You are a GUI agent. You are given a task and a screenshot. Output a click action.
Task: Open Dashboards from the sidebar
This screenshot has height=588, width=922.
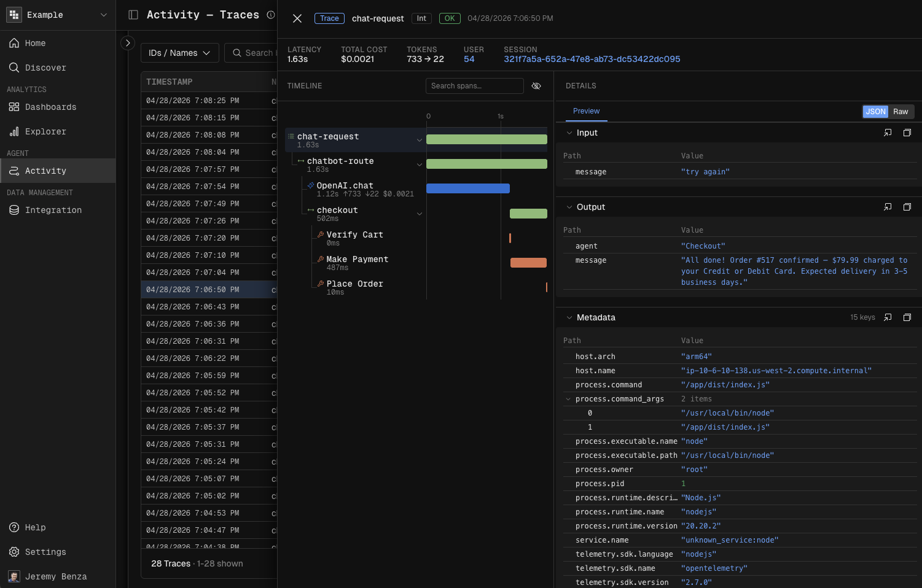(50, 107)
